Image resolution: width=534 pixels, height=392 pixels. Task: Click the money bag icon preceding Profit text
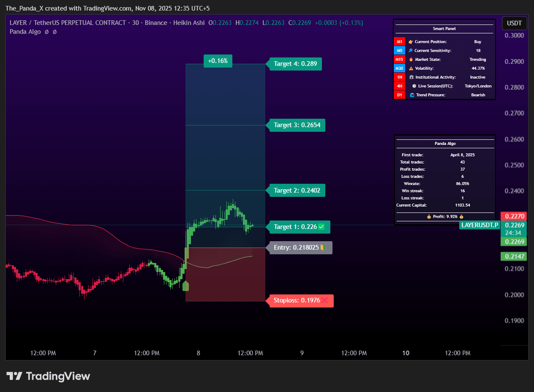pos(429,217)
